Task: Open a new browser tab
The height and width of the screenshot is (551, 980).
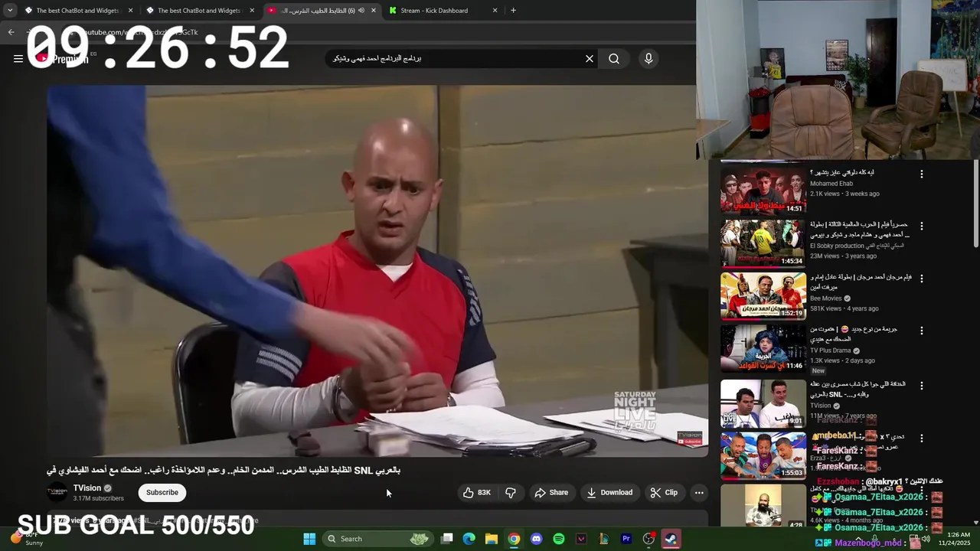Action: click(513, 11)
